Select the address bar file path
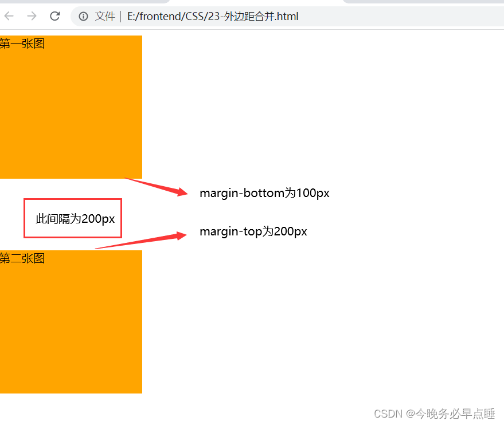Viewport: 504px width, 425px height. [213, 17]
